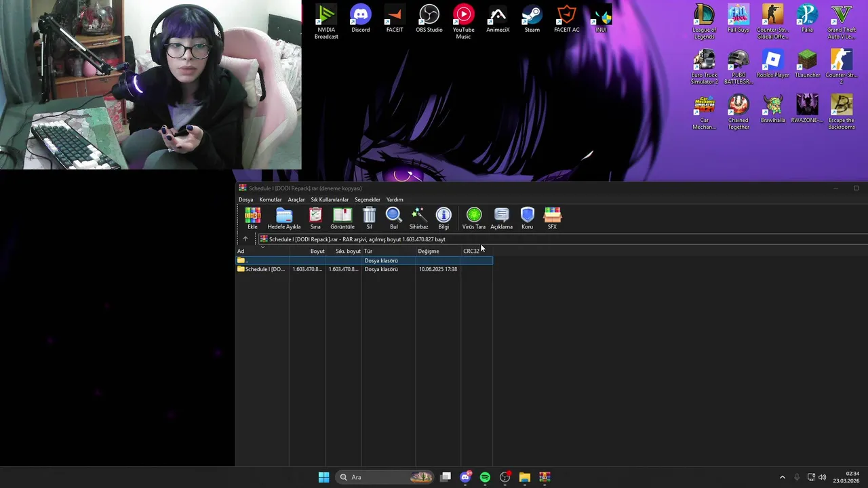
Task: Click the volume speaker tray icon
Action: [x=823, y=477]
